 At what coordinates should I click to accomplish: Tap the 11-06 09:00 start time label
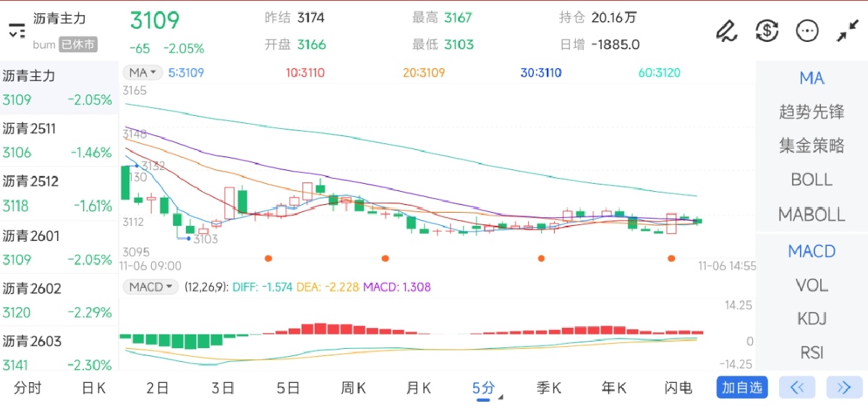150,266
